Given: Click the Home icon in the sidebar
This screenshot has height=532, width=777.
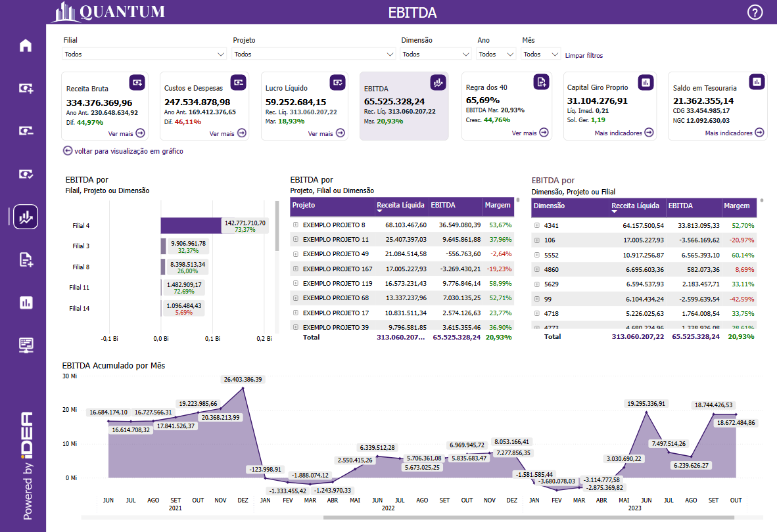Looking at the screenshot, I should 26,45.
